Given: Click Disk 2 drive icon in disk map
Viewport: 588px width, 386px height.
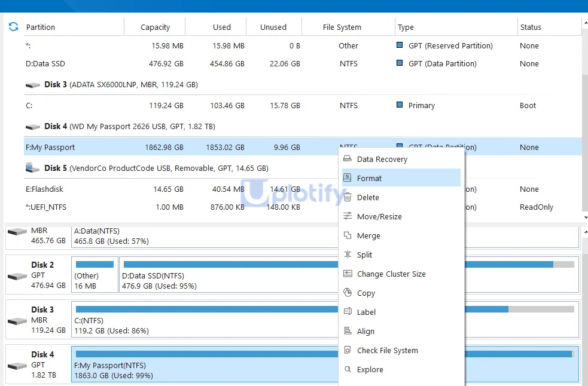Looking at the screenshot, I should [17, 276].
